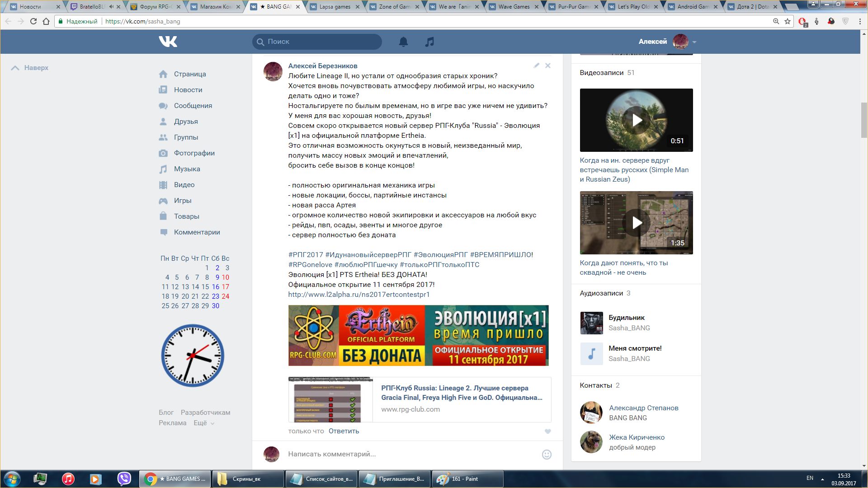Click Ответить under the post
Image resolution: width=868 pixels, height=488 pixels.
pyautogui.click(x=344, y=431)
